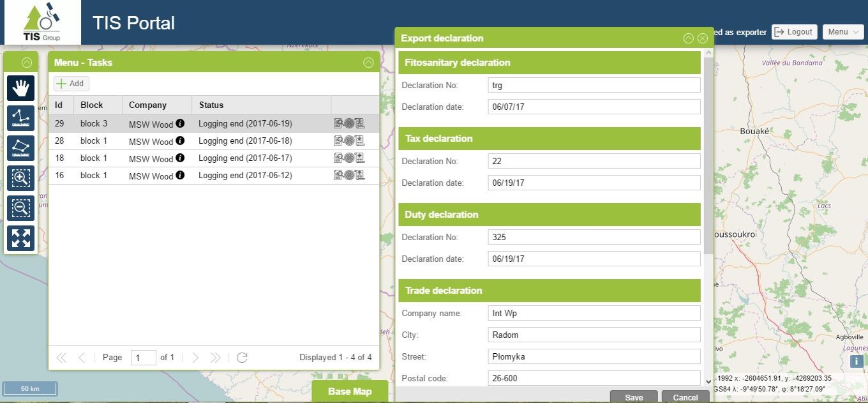
Task: Select the pan hand tool
Action: 20,88
